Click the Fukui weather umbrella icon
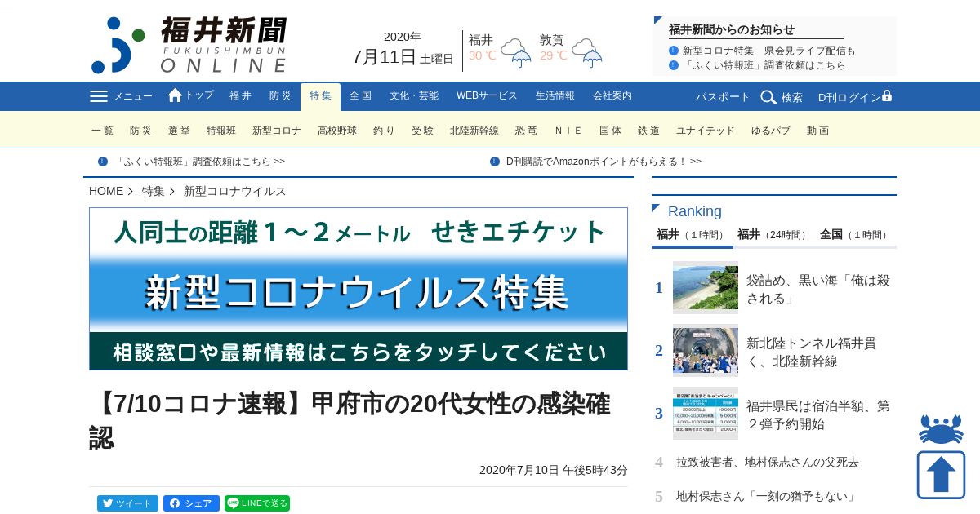The width and height of the screenshot is (980, 514). pyautogui.click(x=516, y=52)
